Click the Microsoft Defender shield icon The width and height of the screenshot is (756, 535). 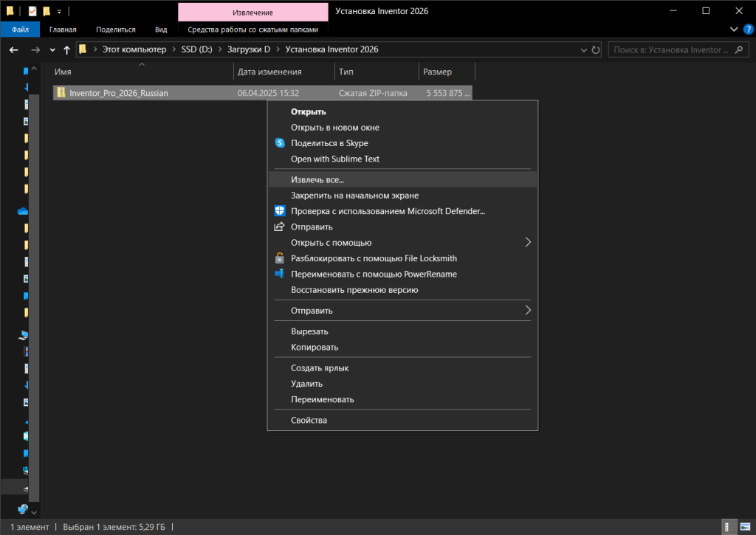[x=280, y=211]
